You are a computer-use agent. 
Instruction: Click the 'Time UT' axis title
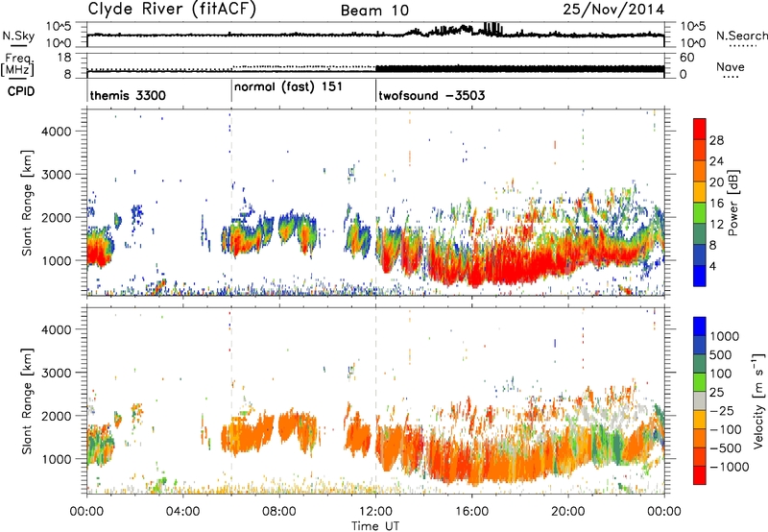pyautogui.click(x=375, y=525)
